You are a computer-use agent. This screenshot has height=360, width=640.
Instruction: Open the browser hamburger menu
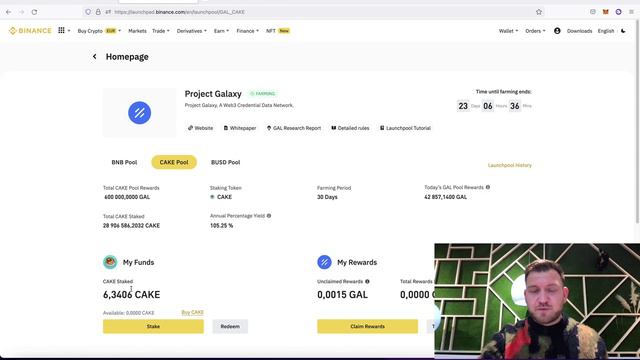(631, 12)
